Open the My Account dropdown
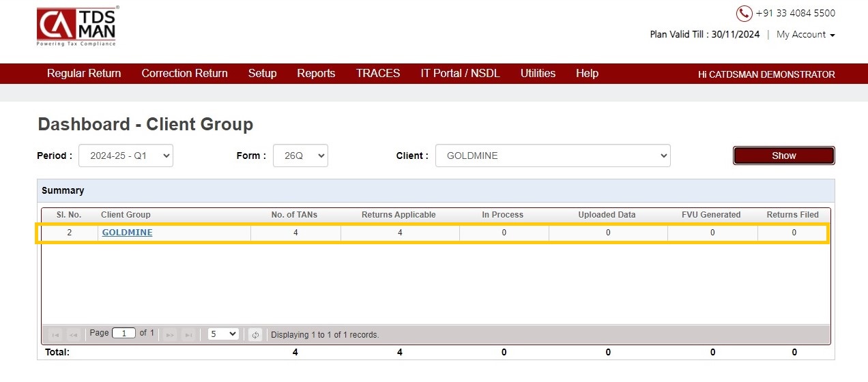The width and height of the screenshot is (868, 382). [805, 34]
